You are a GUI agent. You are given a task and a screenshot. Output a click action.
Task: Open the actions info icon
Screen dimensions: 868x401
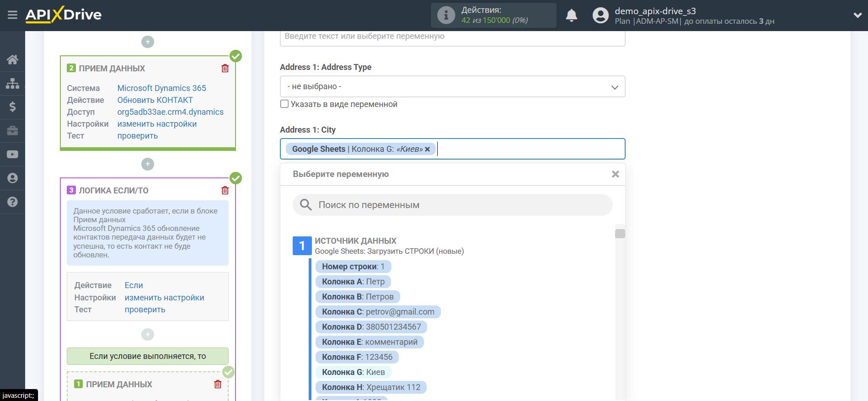click(446, 15)
